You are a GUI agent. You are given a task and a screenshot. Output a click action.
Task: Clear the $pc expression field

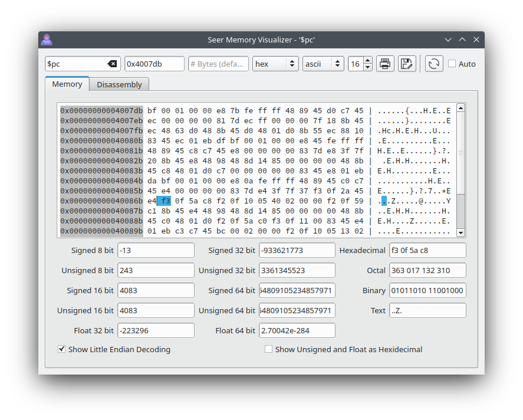(x=112, y=64)
